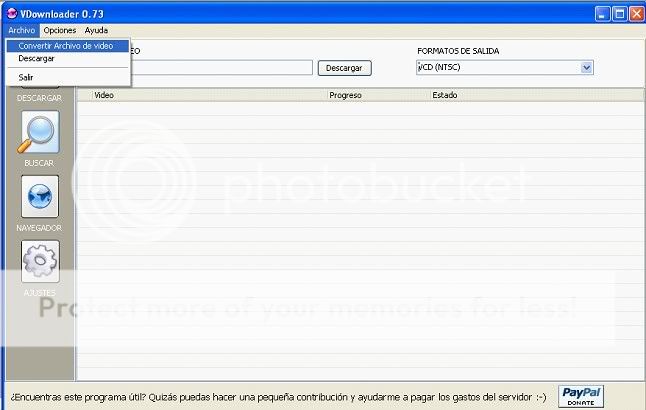Click the Buscar magnifying glass icon
The height and width of the screenshot is (410, 646).
coord(40,132)
